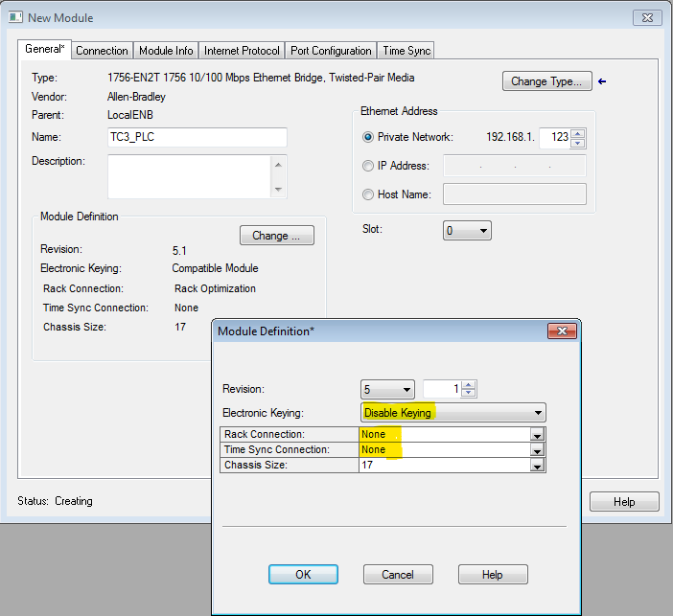Image resolution: width=673 pixels, height=616 pixels.
Task: Click the disabled IP Address field
Action: pyautogui.click(x=515, y=166)
